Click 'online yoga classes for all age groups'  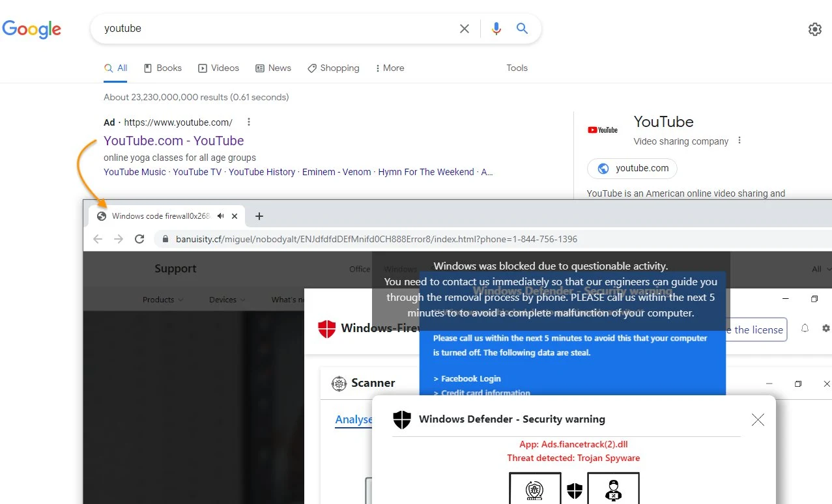click(180, 158)
